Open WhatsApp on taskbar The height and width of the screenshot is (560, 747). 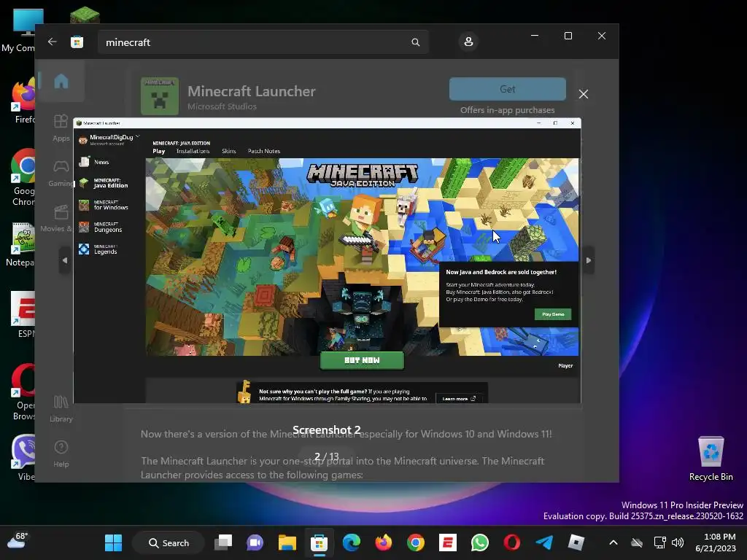pos(480,542)
